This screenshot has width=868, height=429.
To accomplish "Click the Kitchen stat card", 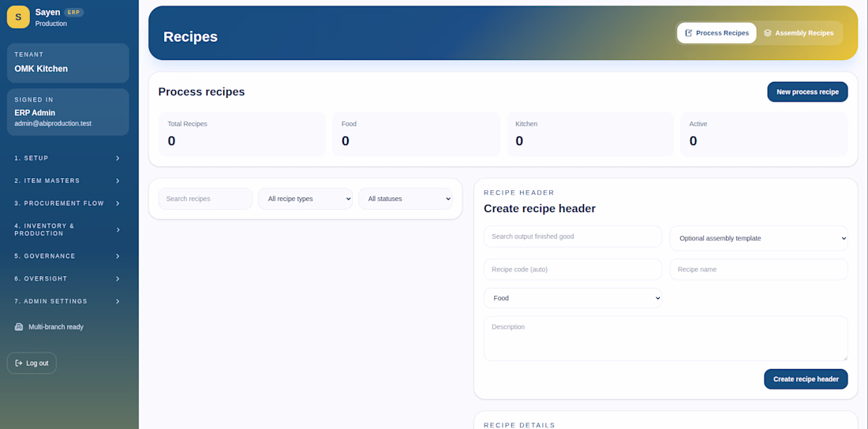I will 590,135.
